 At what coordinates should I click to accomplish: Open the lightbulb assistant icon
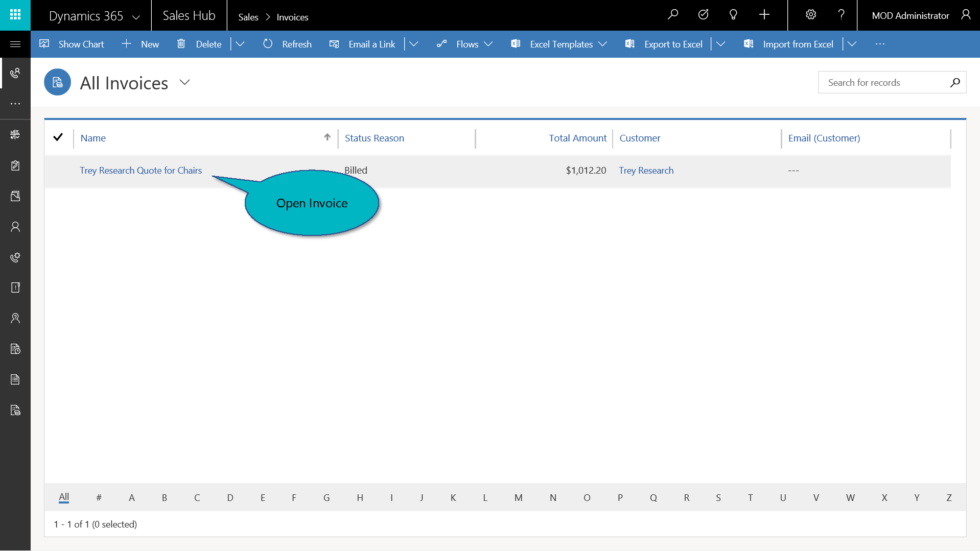point(733,15)
